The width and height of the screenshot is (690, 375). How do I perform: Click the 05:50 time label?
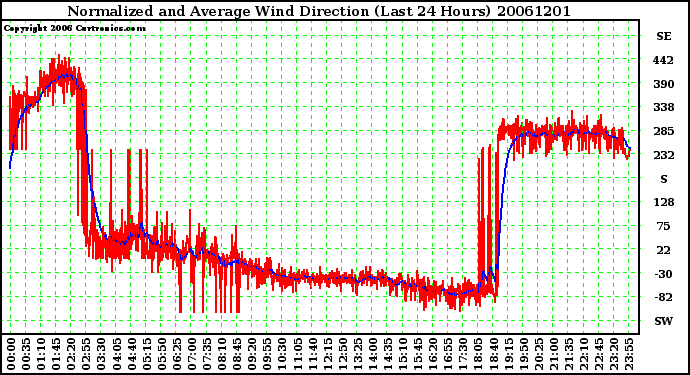click(x=161, y=354)
